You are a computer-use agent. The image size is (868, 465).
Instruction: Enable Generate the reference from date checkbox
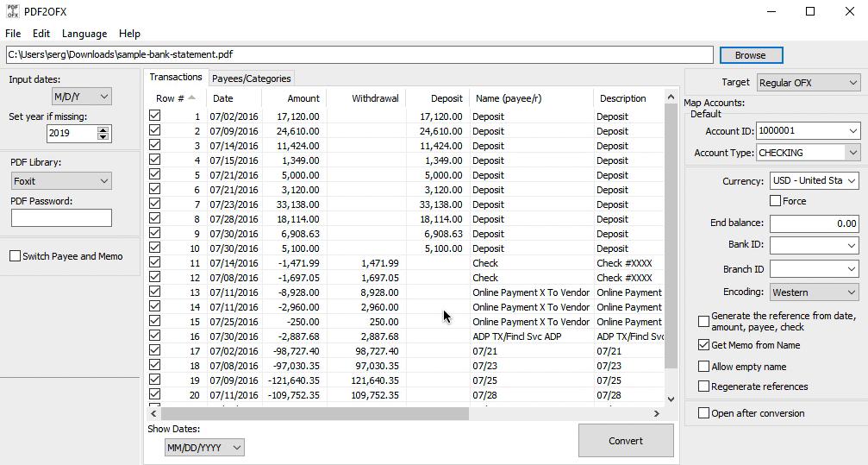[703, 322]
